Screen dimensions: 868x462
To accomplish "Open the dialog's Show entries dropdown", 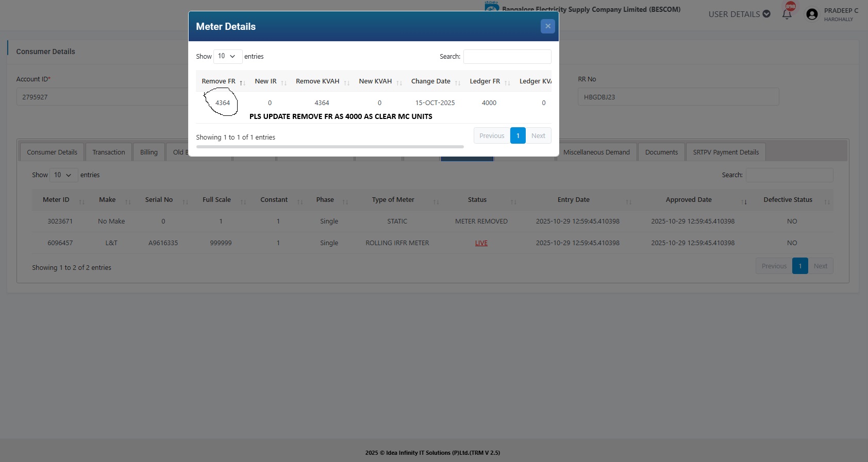I will pyautogui.click(x=228, y=56).
